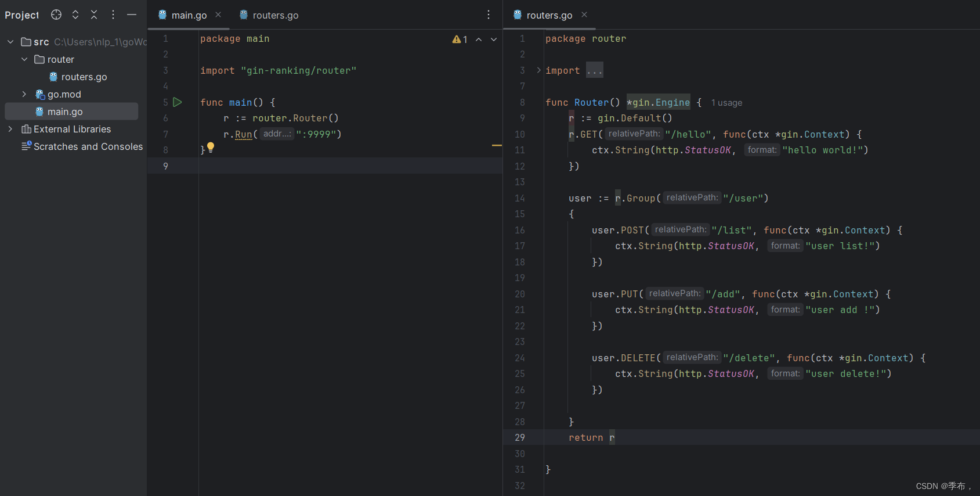Click the warning indicator in main.go

460,39
